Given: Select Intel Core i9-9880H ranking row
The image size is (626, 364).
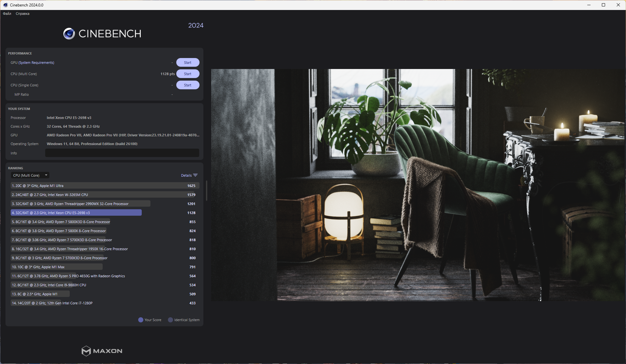Looking at the screenshot, I should [105, 285].
